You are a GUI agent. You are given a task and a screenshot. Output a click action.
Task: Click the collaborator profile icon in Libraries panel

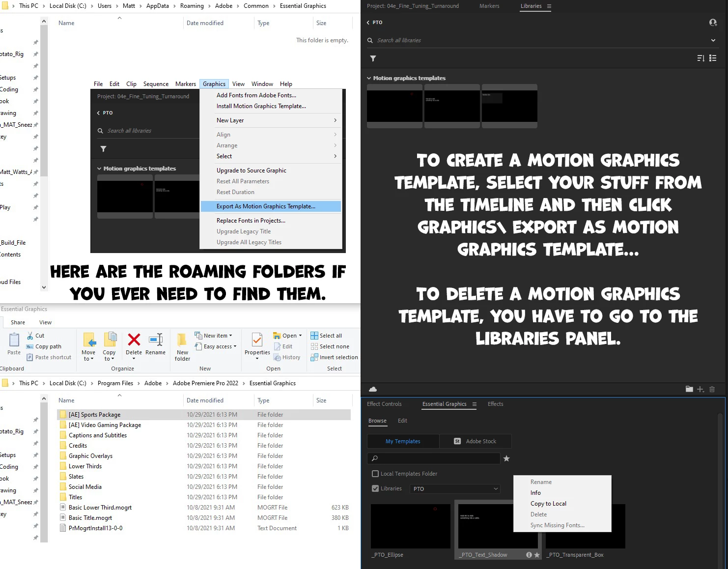713,23
